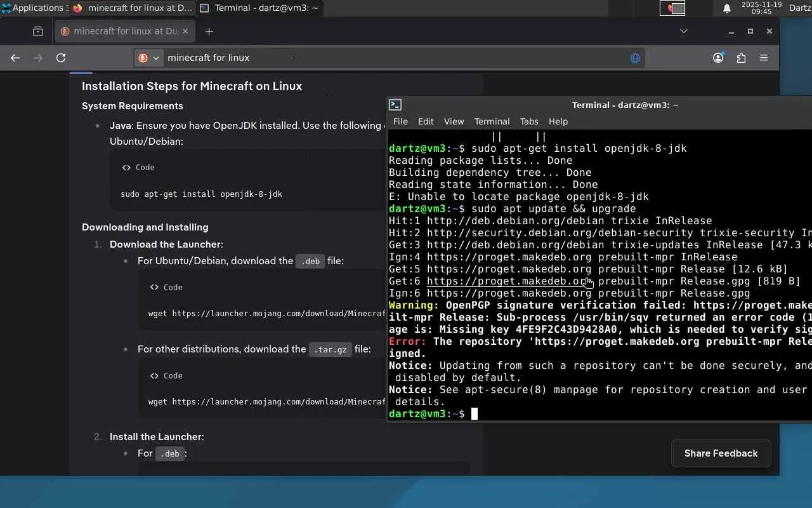Open the browser hamburger menu

tap(764, 58)
